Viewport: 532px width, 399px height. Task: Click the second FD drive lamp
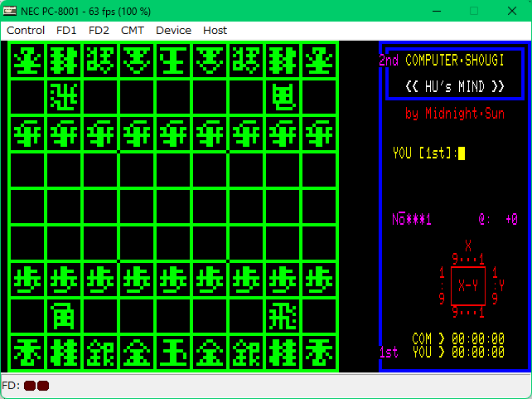(43, 386)
